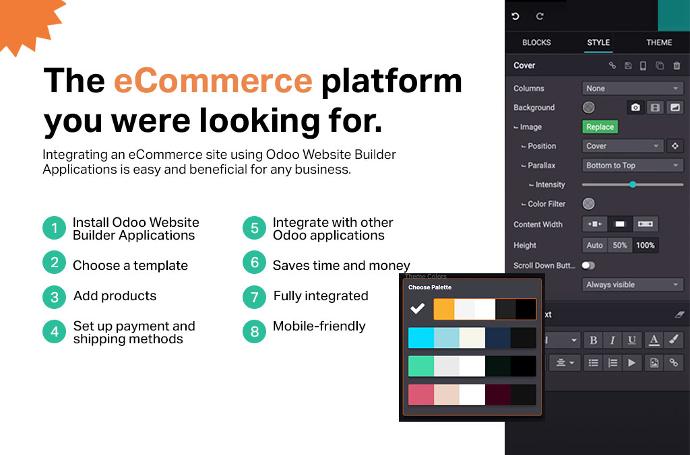The height and width of the screenshot is (455, 690).
Task: Open the font color tool
Action: (x=654, y=340)
